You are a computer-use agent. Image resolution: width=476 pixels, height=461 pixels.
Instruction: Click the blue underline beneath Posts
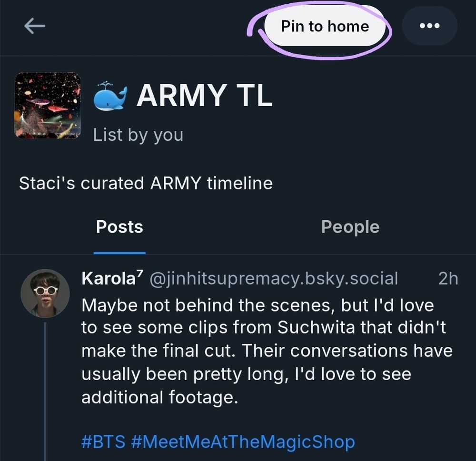(x=119, y=253)
